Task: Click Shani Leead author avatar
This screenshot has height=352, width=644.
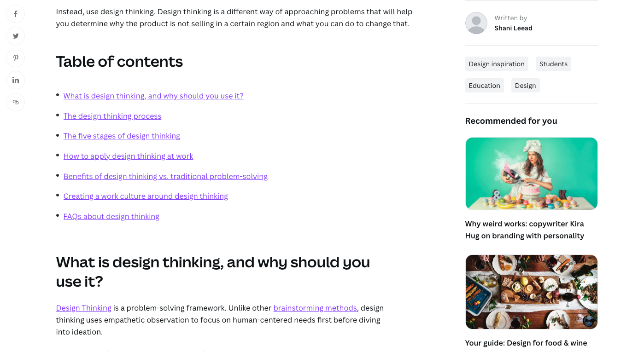Action: coord(476,23)
